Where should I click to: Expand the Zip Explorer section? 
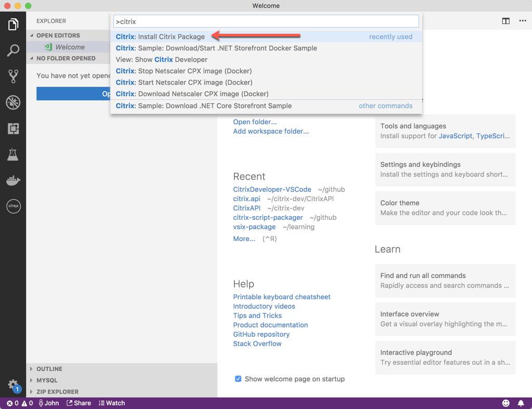pos(57,392)
